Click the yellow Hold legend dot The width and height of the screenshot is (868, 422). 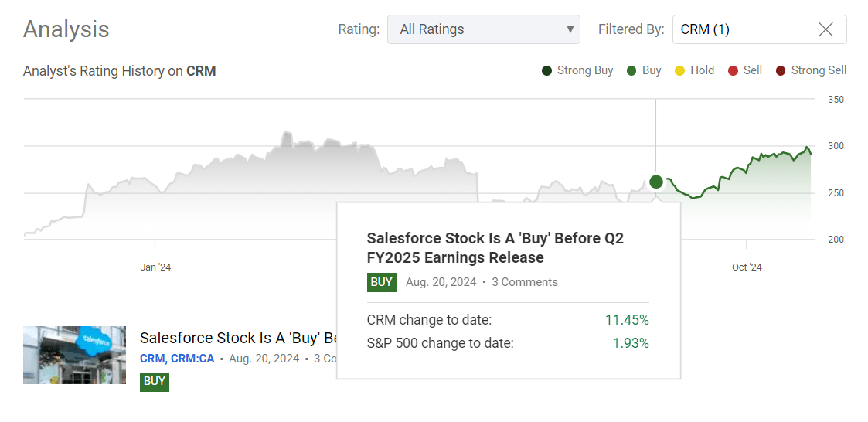click(x=679, y=71)
